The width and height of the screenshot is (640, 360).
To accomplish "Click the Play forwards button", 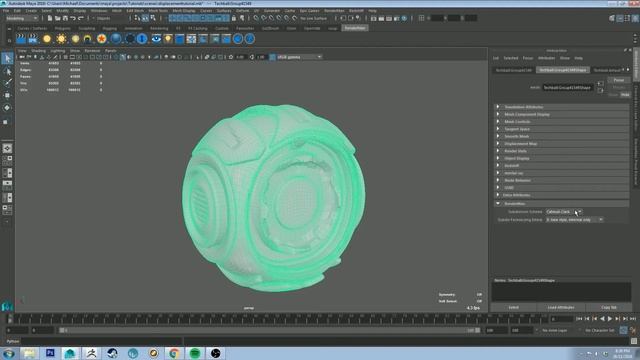I will [610, 318].
